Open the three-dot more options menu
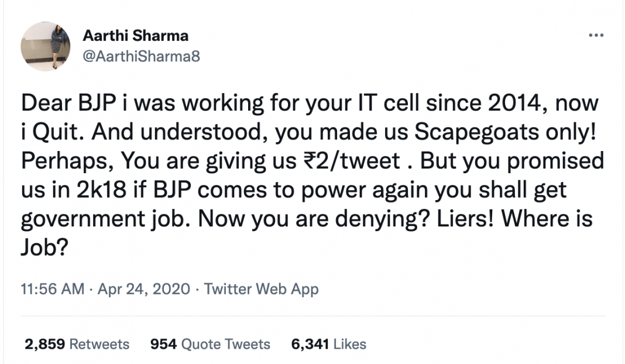 click(x=596, y=36)
